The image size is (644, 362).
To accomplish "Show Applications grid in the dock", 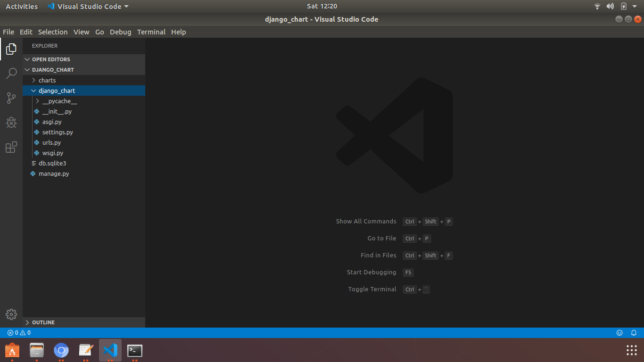I will pyautogui.click(x=632, y=350).
